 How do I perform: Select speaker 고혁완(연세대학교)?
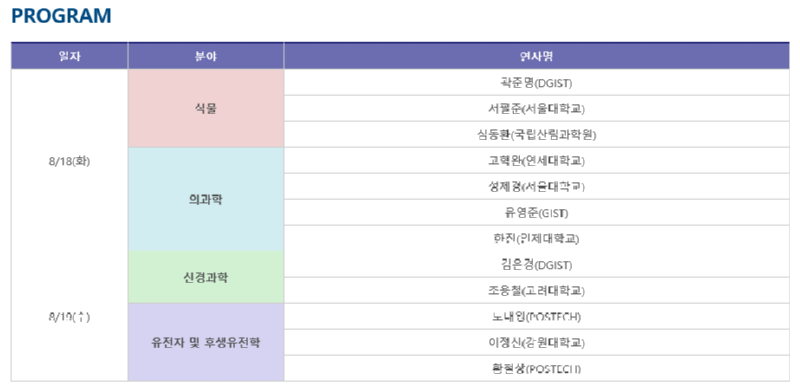click(x=537, y=161)
